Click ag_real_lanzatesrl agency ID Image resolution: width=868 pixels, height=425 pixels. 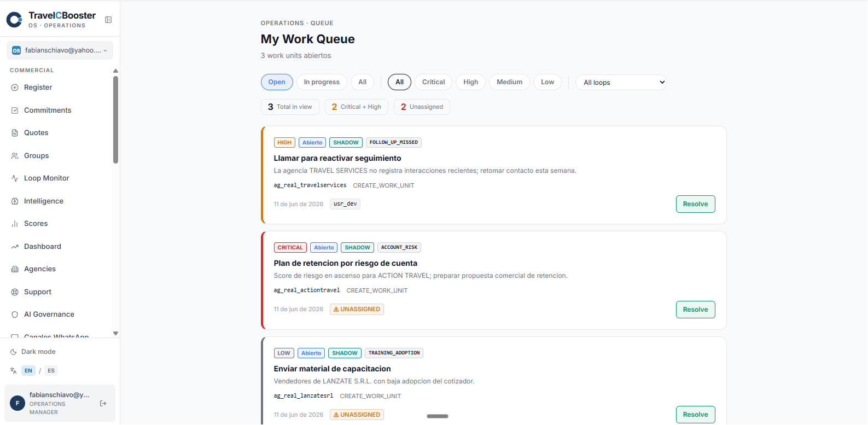click(304, 396)
